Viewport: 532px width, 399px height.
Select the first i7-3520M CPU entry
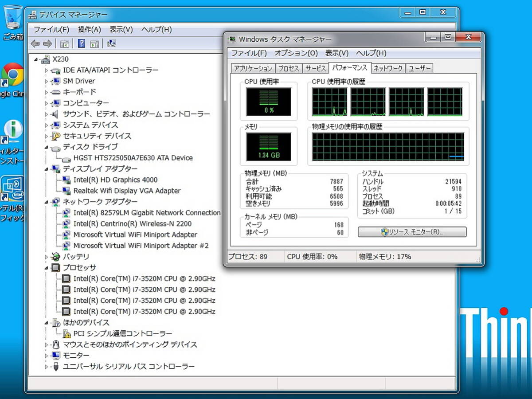click(144, 278)
